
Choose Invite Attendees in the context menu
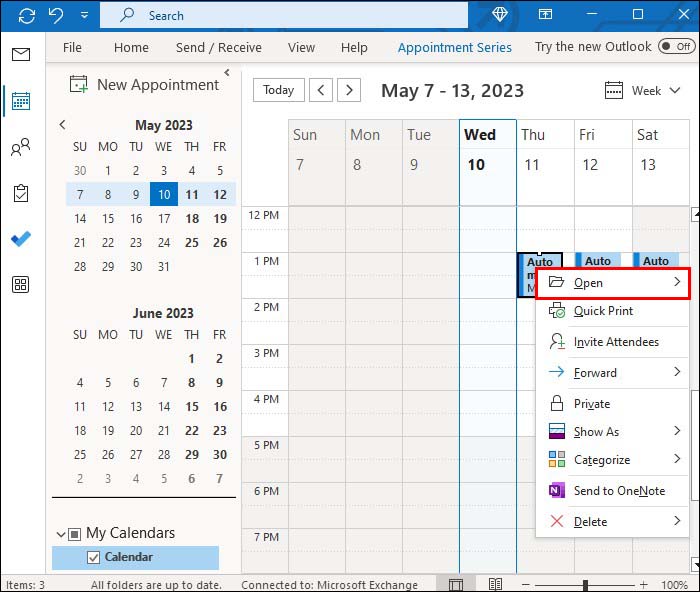pyautogui.click(x=612, y=342)
